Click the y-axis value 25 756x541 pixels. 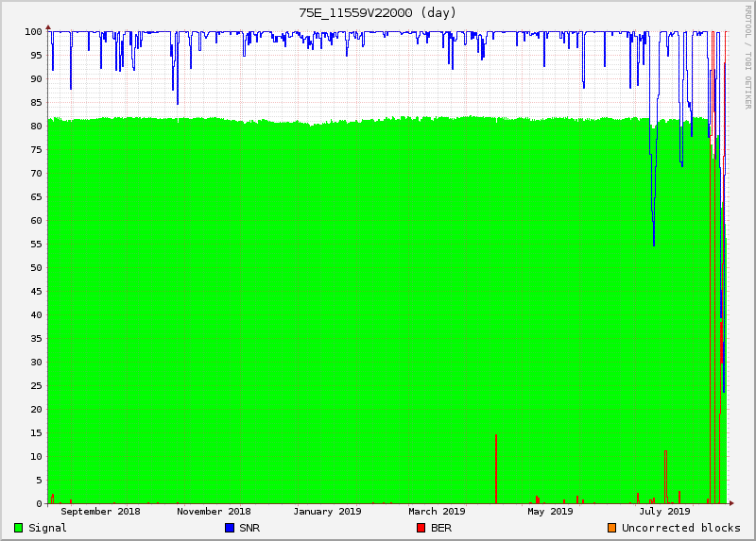click(36, 386)
